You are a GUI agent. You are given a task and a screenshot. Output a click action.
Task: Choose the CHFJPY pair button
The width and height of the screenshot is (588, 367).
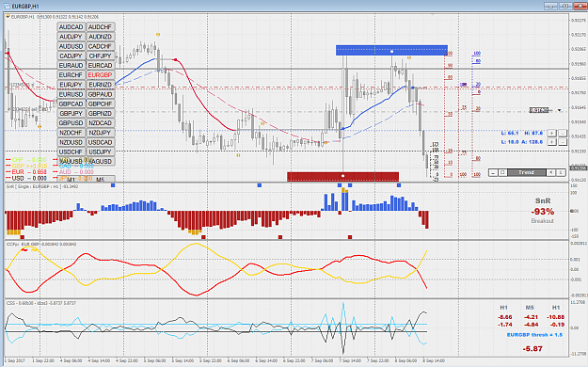(x=100, y=56)
